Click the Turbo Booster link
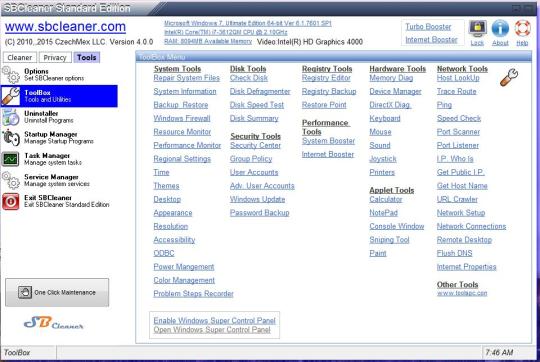This screenshot has height=362, width=540. 428,27
